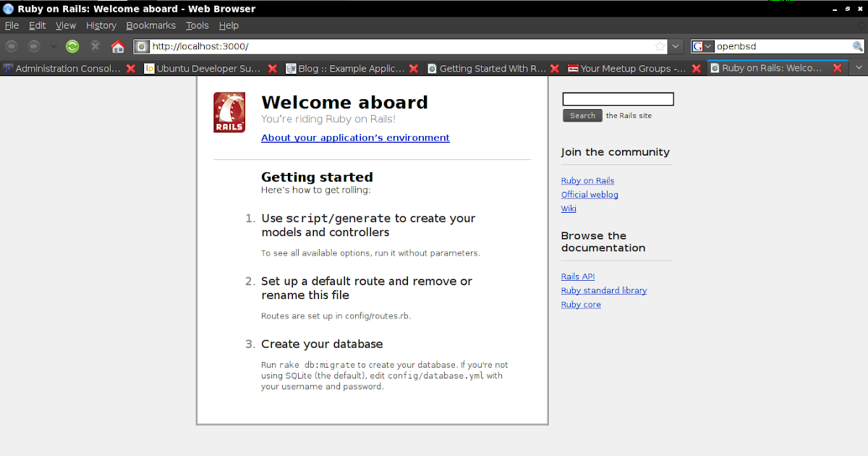Open the Wiki link
Screen dimensions: 868x456
tap(569, 208)
